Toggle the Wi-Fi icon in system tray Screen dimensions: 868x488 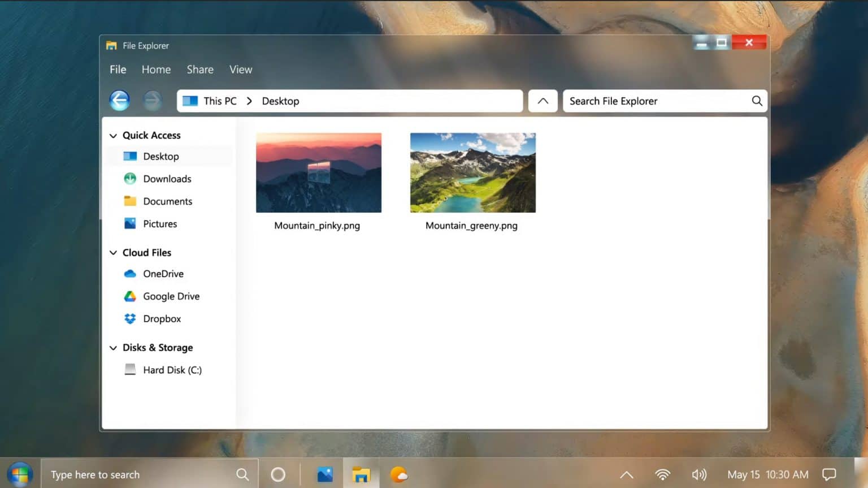pos(662,474)
